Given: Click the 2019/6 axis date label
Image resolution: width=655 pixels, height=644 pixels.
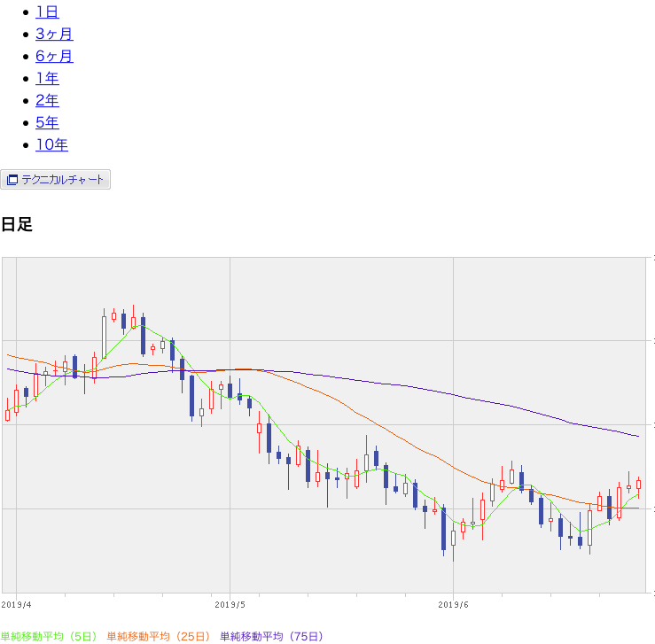Looking at the screenshot, I should (x=453, y=605).
